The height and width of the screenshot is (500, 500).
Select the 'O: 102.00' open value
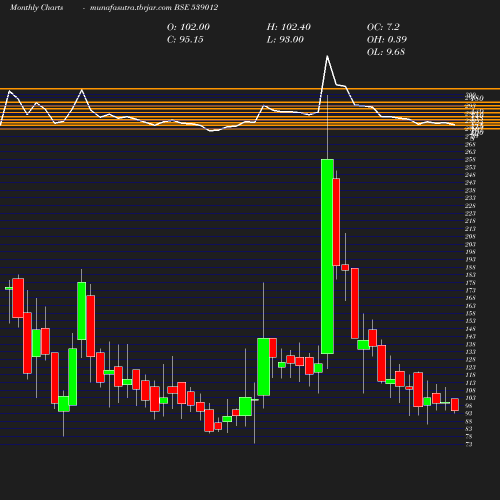188,27
